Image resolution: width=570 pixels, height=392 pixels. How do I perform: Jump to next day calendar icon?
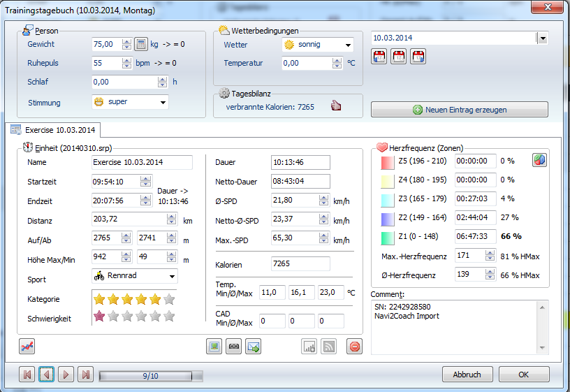(x=418, y=57)
